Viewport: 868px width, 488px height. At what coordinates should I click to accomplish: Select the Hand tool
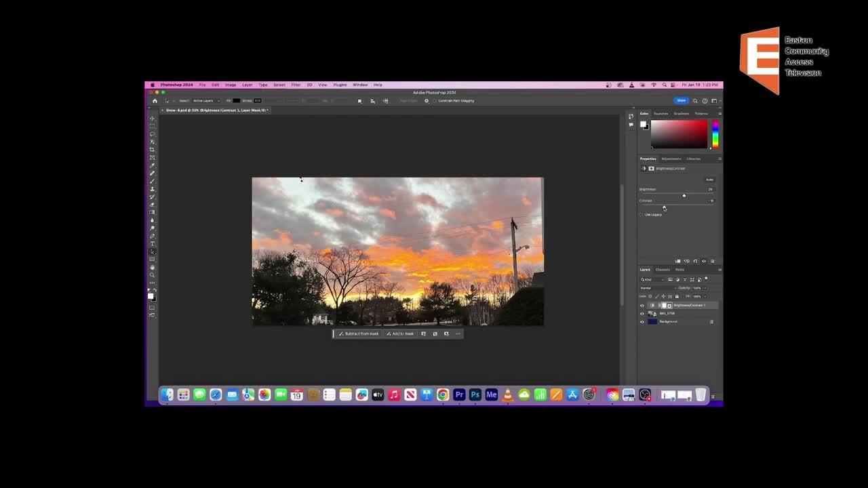tap(152, 267)
